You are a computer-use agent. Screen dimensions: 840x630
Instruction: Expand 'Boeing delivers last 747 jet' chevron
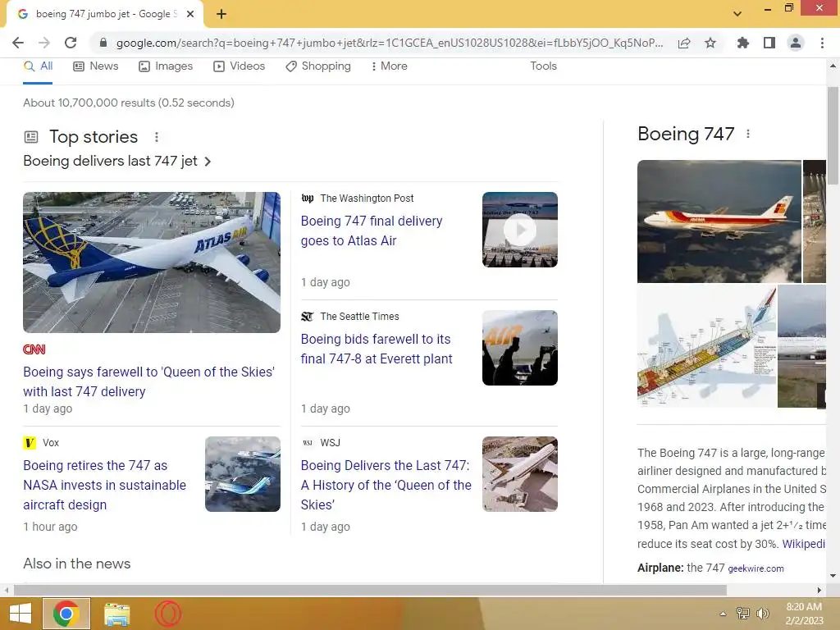tap(208, 162)
